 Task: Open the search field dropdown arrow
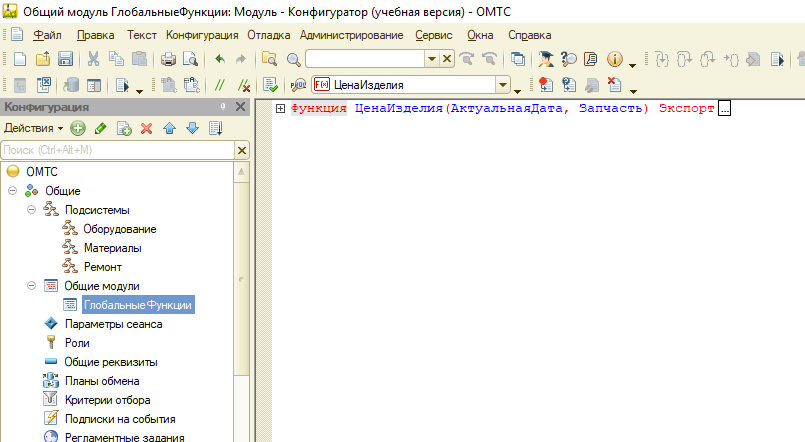tap(432, 59)
